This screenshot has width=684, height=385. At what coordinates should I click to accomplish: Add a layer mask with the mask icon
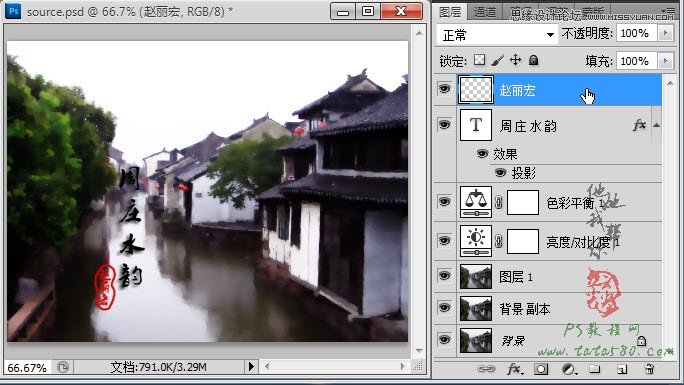point(541,369)
